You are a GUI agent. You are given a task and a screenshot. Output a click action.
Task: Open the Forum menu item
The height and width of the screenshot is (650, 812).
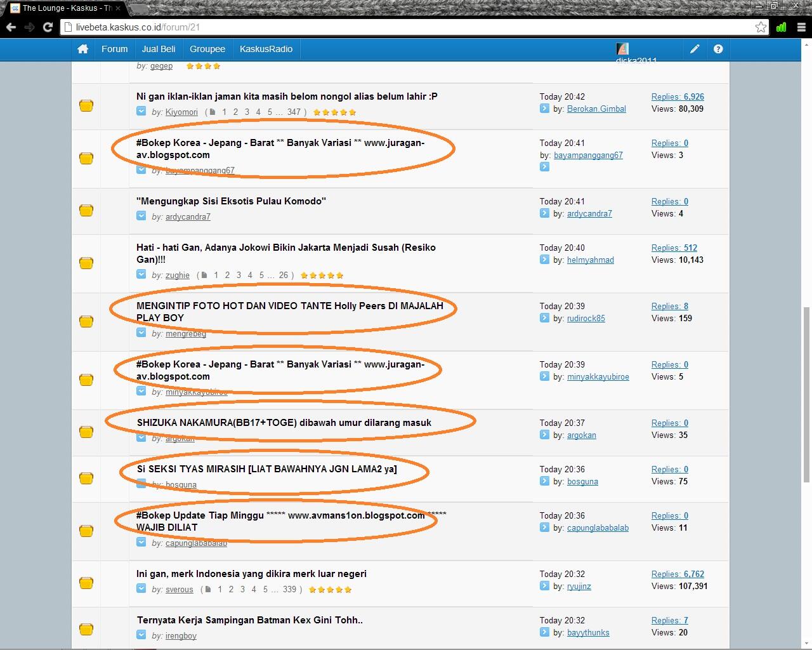114,49
